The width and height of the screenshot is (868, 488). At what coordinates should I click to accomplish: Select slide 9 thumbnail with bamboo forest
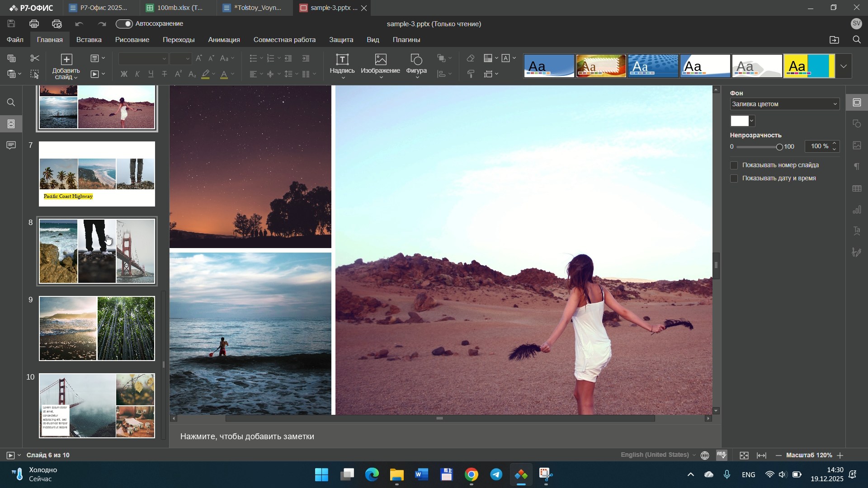coord(97,328)
